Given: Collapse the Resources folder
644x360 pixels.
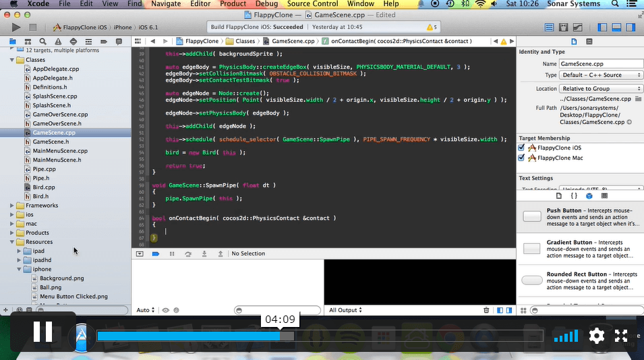Looking at the screenshot, I should pos(12,242).
